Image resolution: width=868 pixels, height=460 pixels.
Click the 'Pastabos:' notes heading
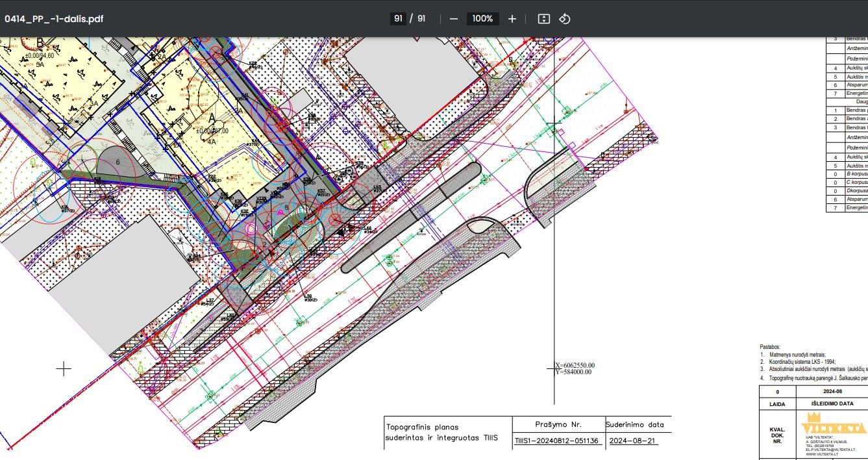[770, 348]
